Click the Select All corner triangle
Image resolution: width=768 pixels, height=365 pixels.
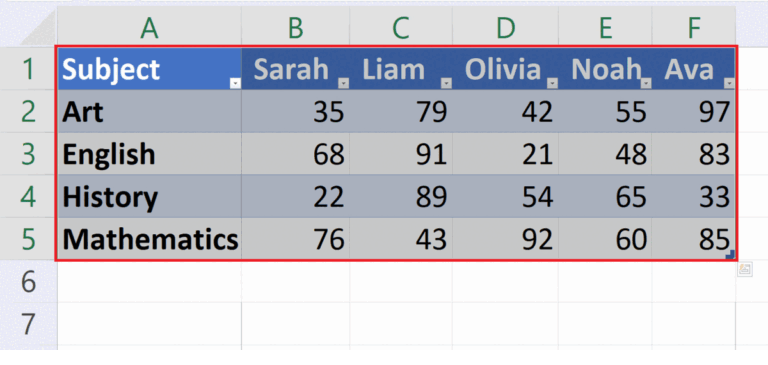pos(39,27)
